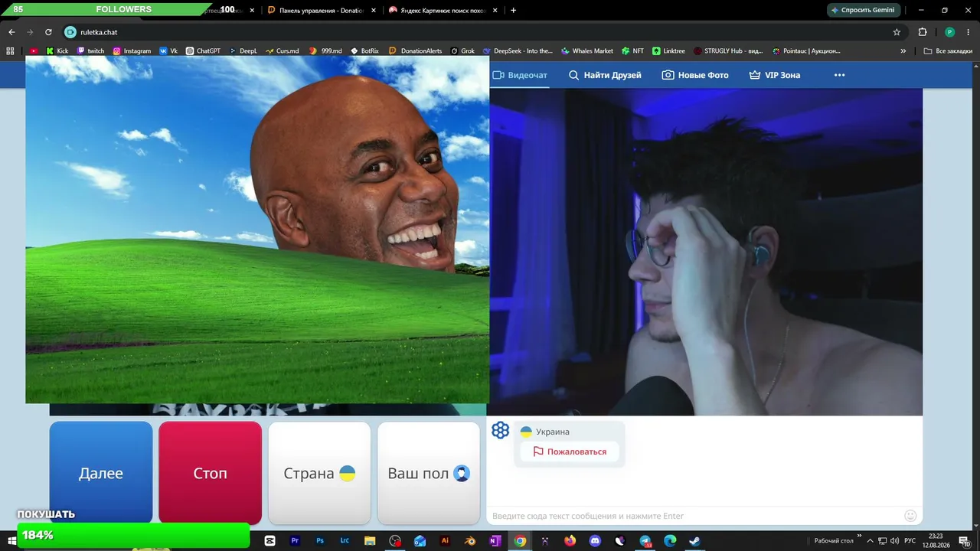Open the Curs.md bookmark

pos(282,51)
